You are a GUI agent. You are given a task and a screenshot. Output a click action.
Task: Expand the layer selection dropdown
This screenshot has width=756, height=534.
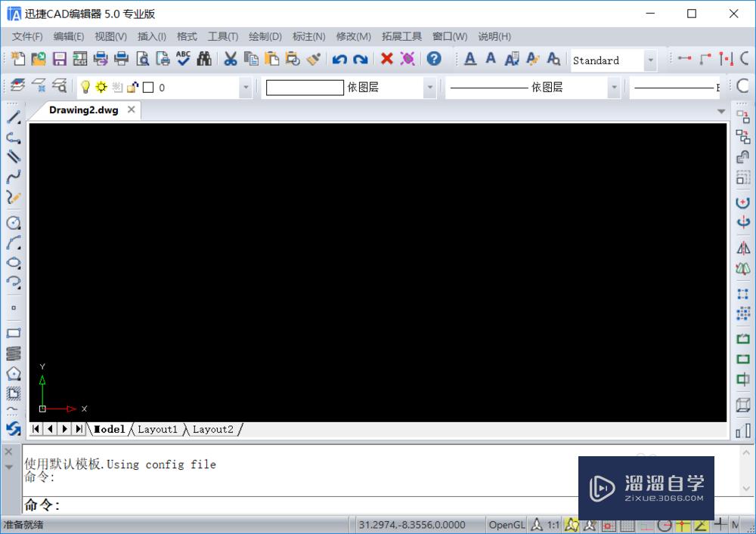[245, 87]
